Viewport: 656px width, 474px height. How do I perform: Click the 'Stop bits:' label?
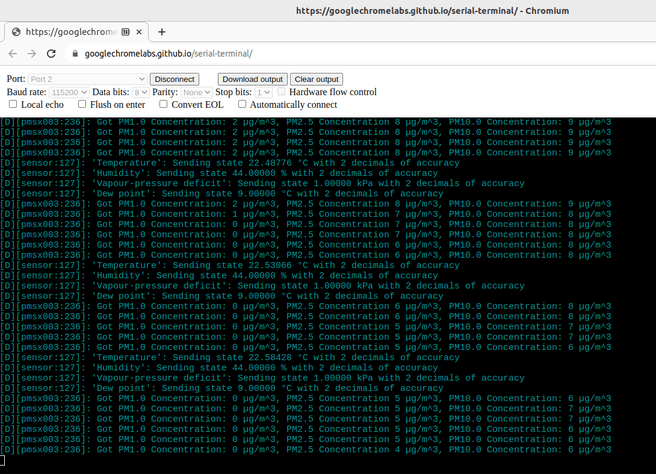(x=233, y=92)
